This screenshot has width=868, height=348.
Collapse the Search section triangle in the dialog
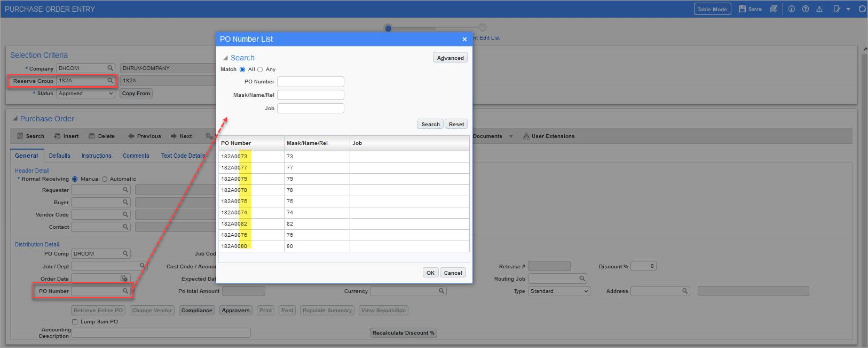(225, 58)
